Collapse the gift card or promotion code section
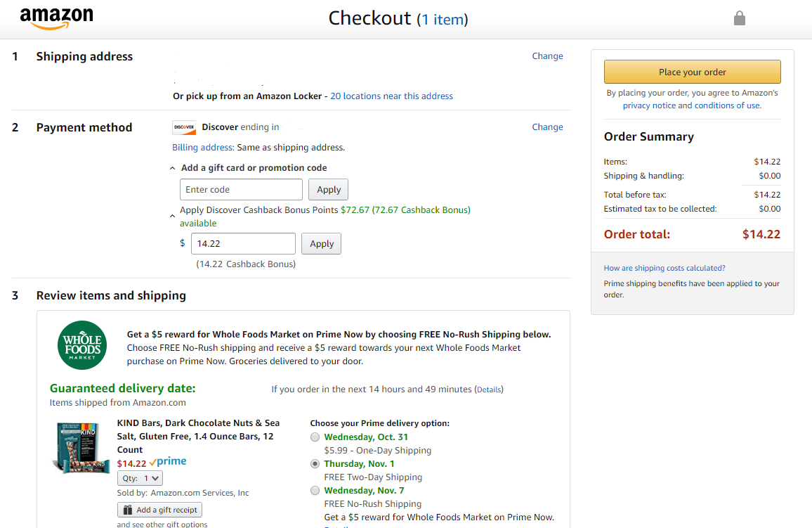 point(173,168)
